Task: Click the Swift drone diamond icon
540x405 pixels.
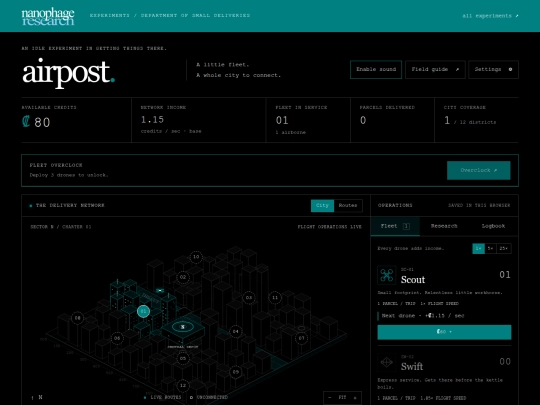Action: point(386,362)
